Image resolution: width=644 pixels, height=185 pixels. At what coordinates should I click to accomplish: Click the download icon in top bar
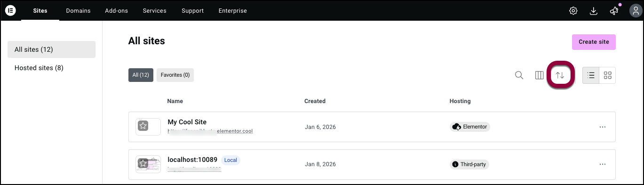(x=593, y=11)
